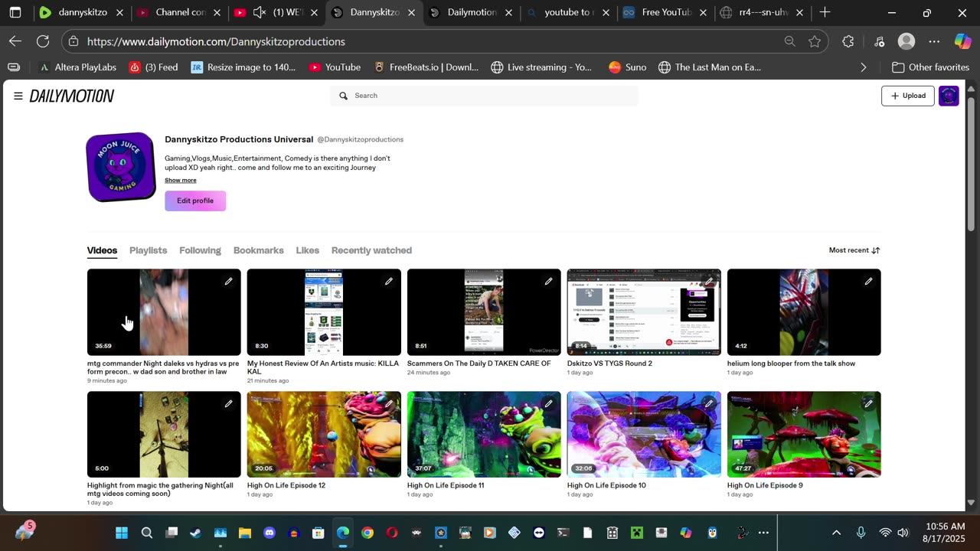The image size is (980, 551).
Task: Open the browser profile avatar
Action: (x=906, y=41)
